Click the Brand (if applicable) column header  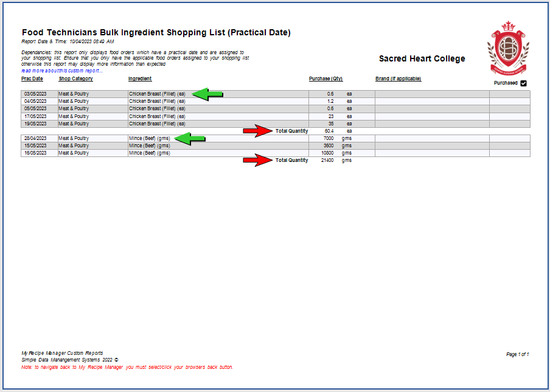pos(398,79)
